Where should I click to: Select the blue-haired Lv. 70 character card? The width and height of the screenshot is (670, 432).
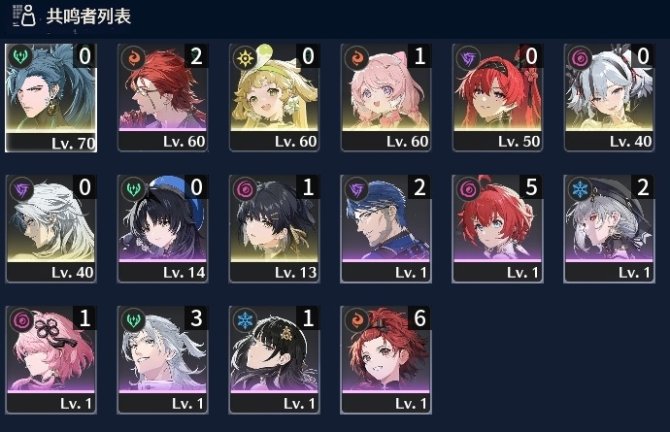51,98
